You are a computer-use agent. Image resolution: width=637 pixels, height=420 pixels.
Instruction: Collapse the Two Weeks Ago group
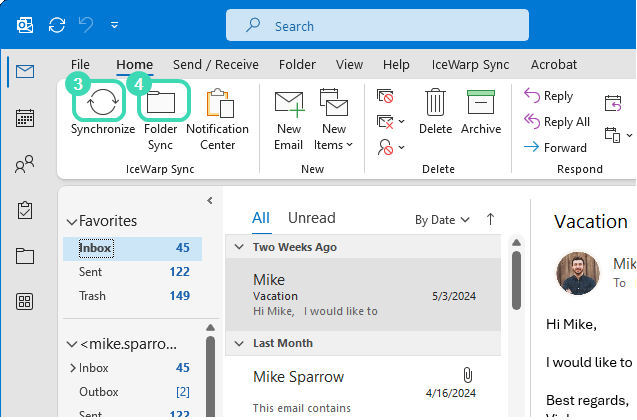pyautogui.click(x=238, y=247)
